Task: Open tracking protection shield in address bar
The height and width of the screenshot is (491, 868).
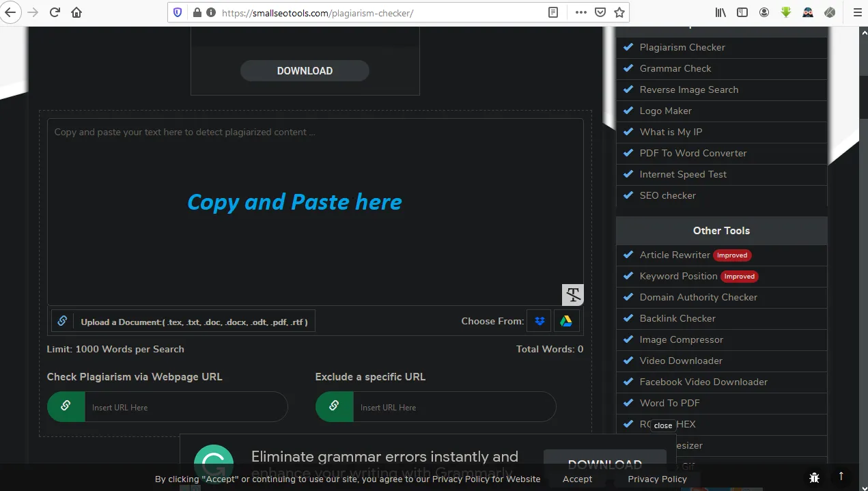Action: (x=178, y=12)
